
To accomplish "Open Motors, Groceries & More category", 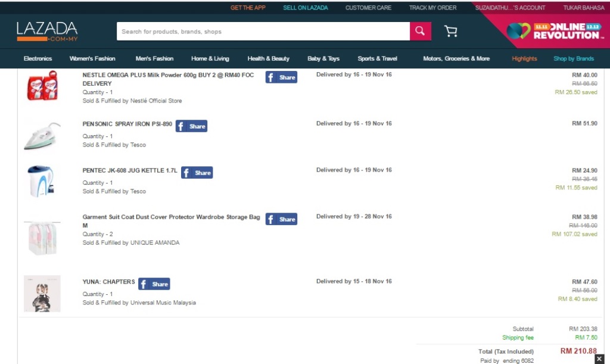I will click(x=456, y=59).
